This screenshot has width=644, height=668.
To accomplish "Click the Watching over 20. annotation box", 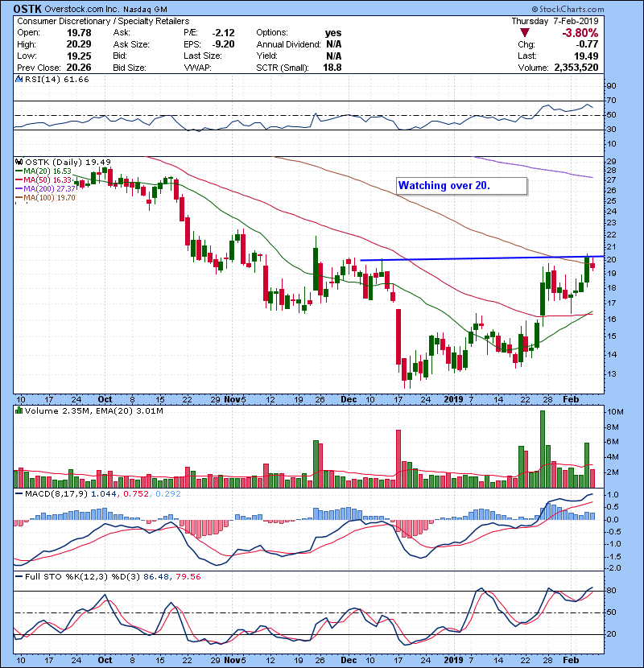I will point(461,186).
